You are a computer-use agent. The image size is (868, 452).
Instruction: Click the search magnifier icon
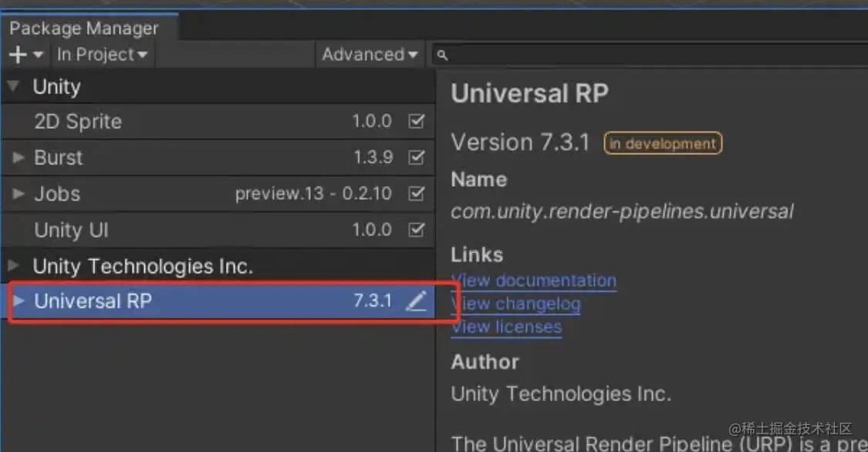pos(441,54)
